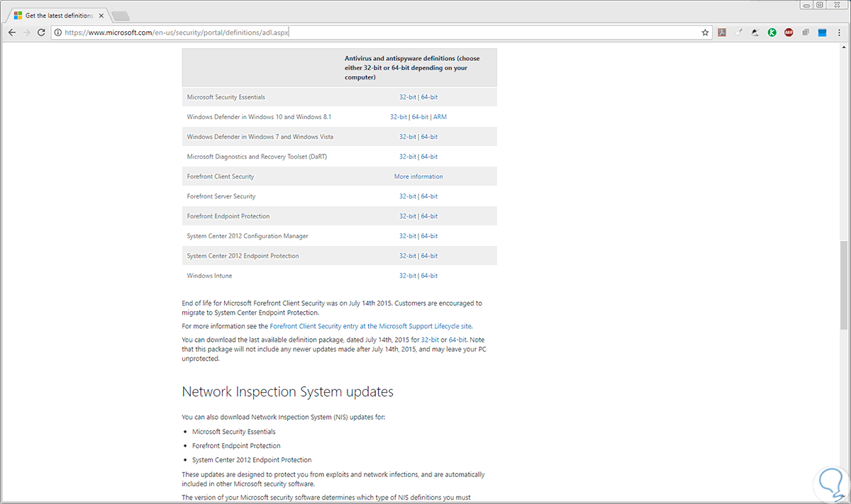
Task: Open Chrome's three-dot menu
Action: point(840,33)
